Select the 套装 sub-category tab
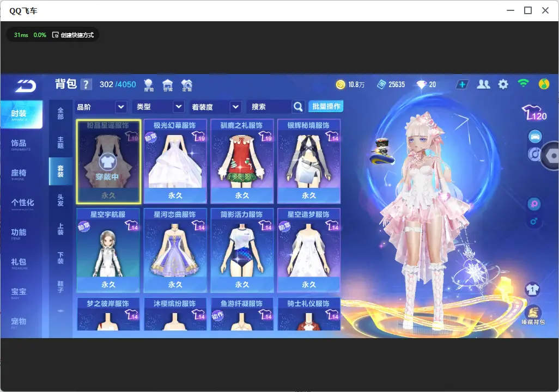Screen dimensions: 559x392 60,171
